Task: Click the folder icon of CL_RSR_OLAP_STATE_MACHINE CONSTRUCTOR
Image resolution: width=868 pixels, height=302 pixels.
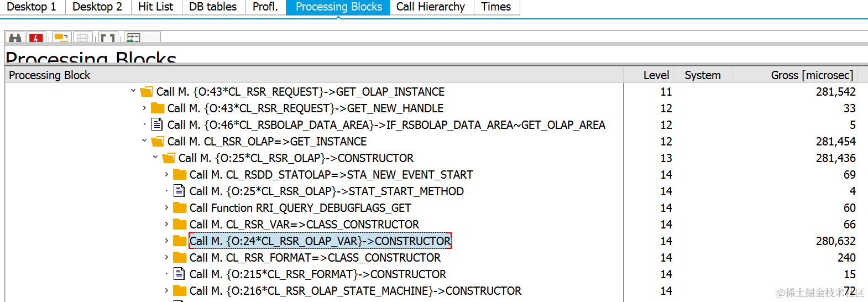Action: tap(180, 291)
